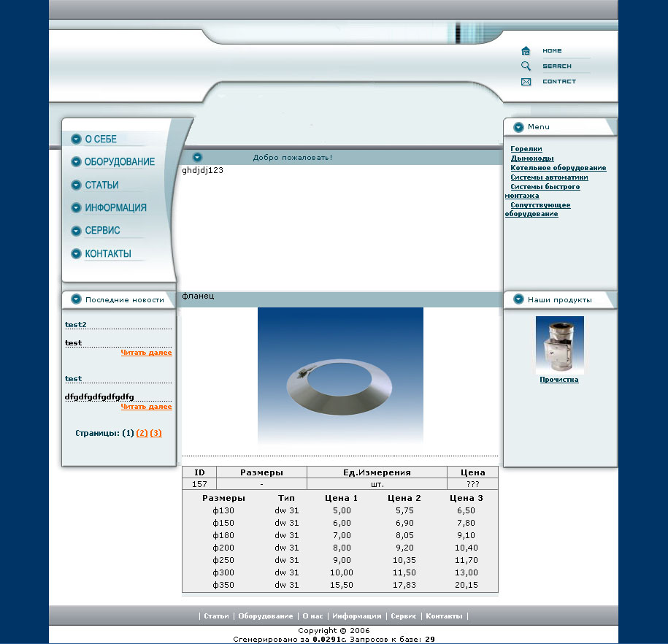Click the фланец product title

(x=198, y=296)
